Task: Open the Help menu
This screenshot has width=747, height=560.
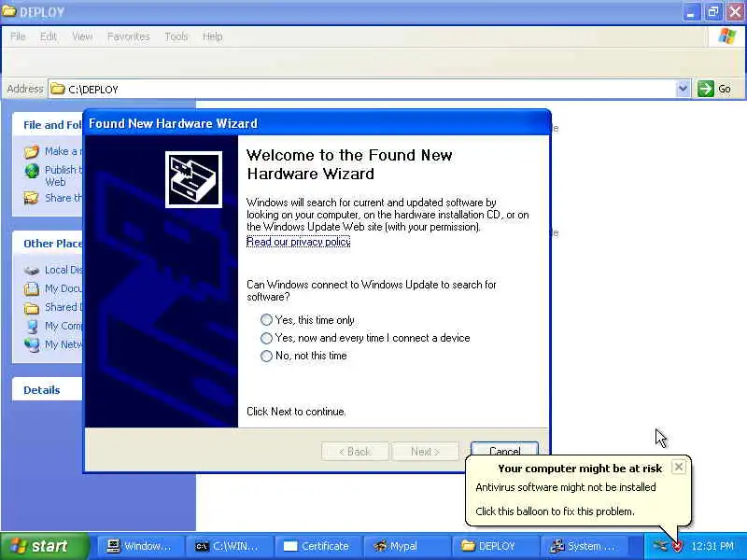Action: point(213,36)
